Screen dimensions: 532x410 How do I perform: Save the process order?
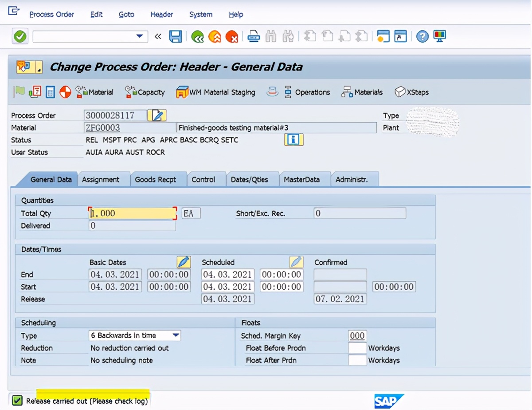[x=175, y=36]
